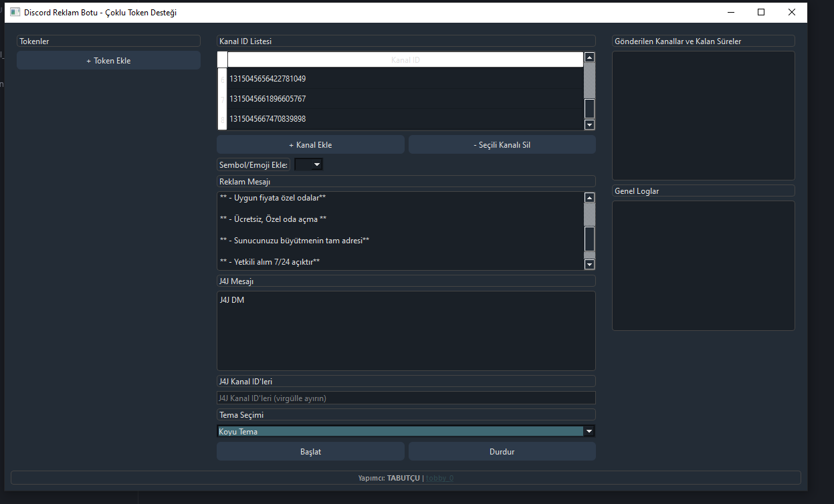Click the channel list scroll up arrow

pos(589,57)
